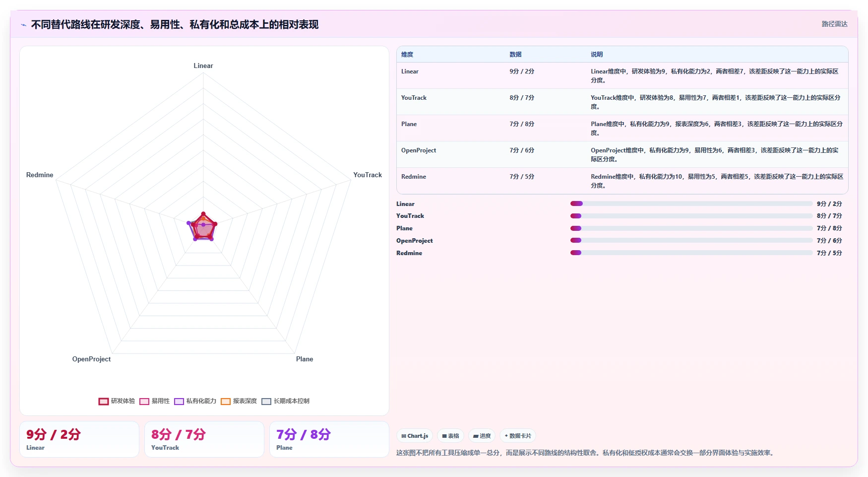Click table cell 7分 / 5分 for Redmine

pyautogui.click(x=522, y=177)
